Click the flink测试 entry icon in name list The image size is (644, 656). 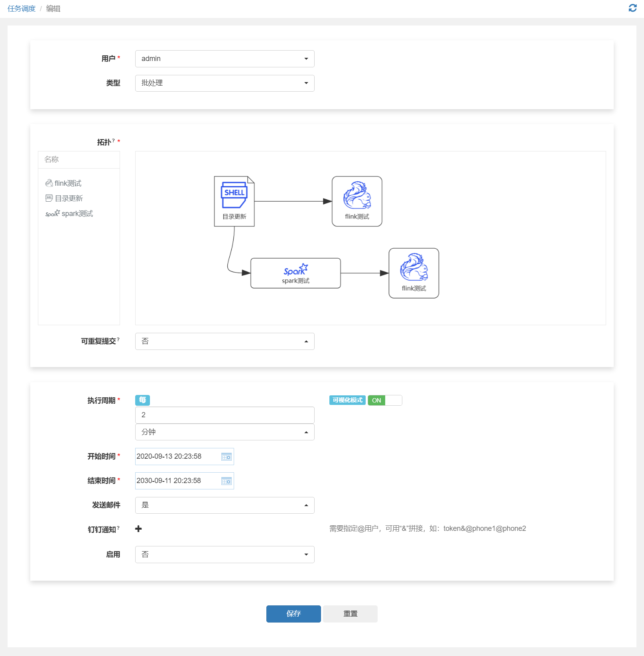point(49,183)
